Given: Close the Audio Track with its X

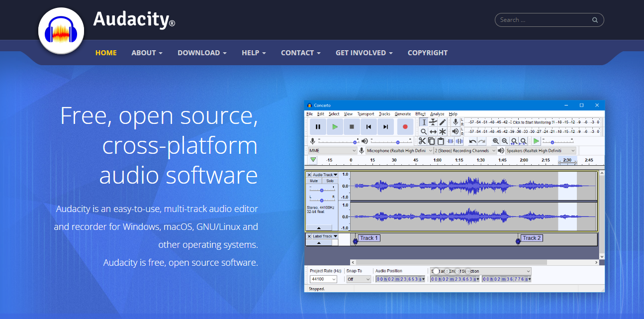Looking at the screenshot, I should 309,175.
